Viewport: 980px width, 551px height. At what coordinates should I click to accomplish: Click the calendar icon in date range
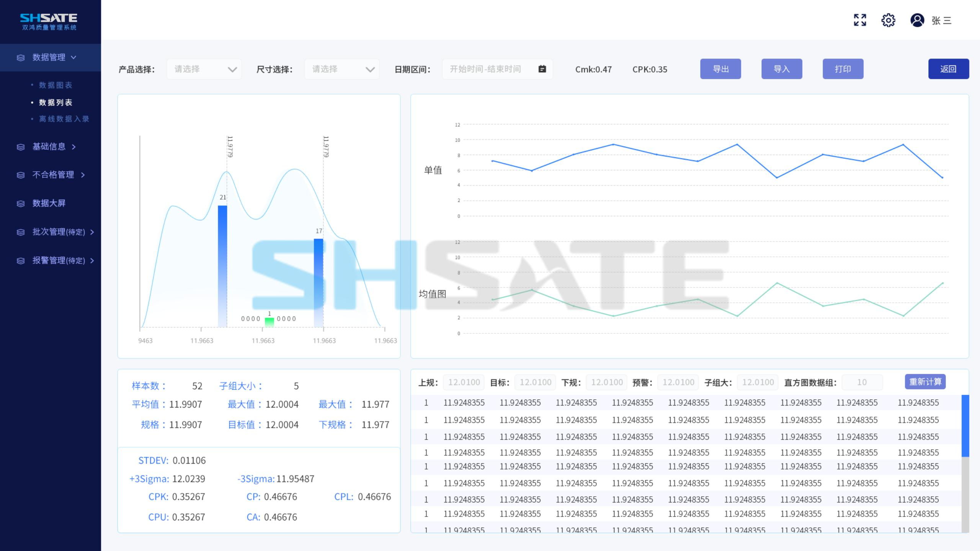pos(542,69)
